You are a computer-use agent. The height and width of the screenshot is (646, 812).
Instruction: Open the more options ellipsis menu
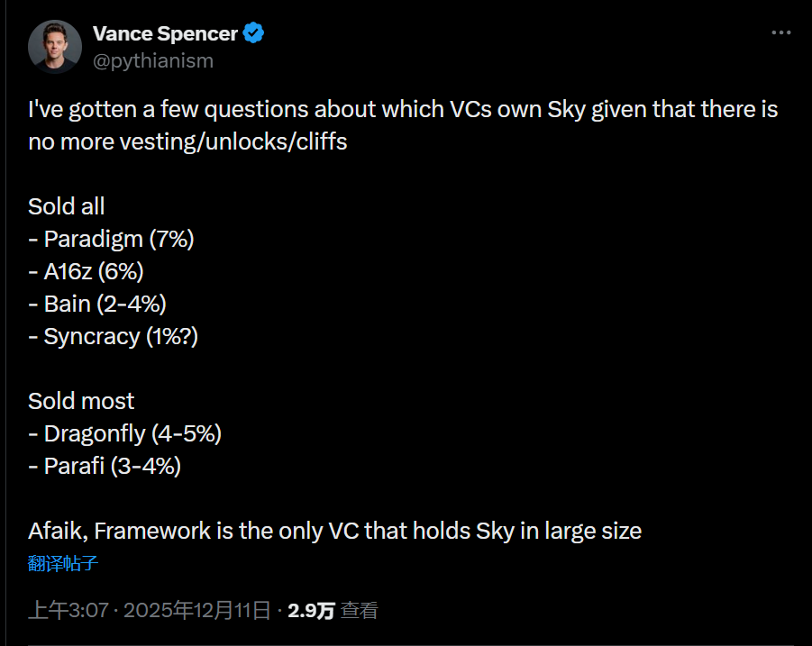point(780,33)
